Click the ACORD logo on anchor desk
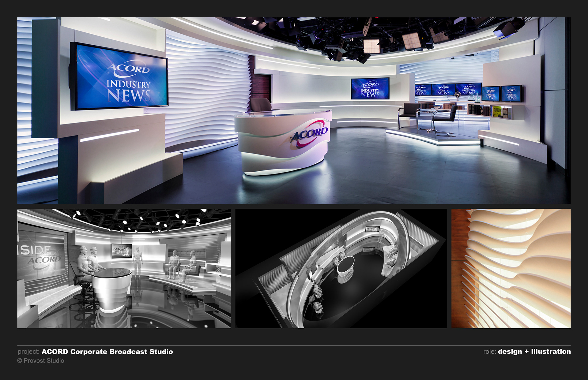The width and height of the screenshot is (588, 380). (x=309, y=134)
